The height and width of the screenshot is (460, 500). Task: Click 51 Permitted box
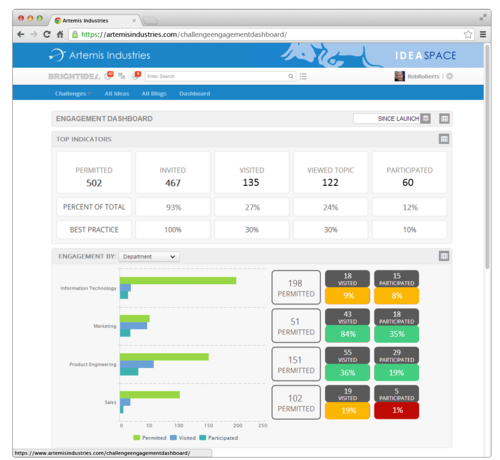(296, 326)
